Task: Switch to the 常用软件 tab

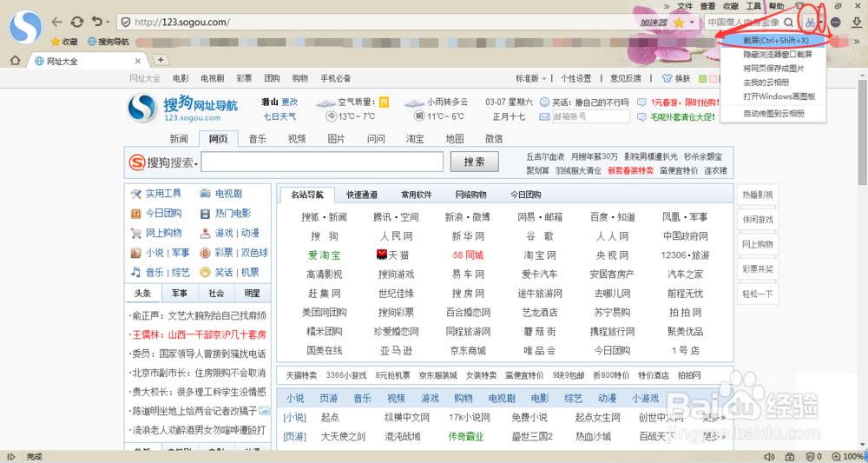Action: point(417,195)
